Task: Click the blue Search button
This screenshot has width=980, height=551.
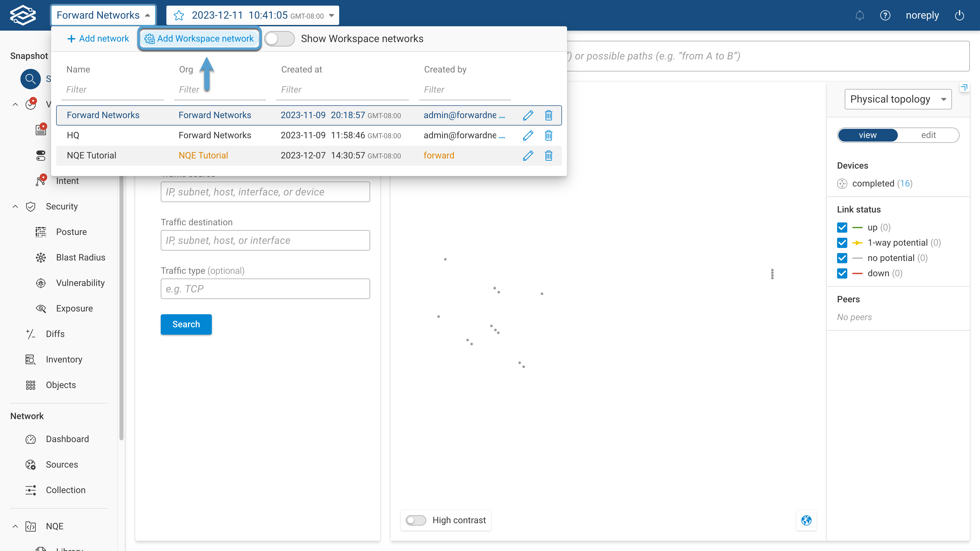Action: tap(186, 324)
